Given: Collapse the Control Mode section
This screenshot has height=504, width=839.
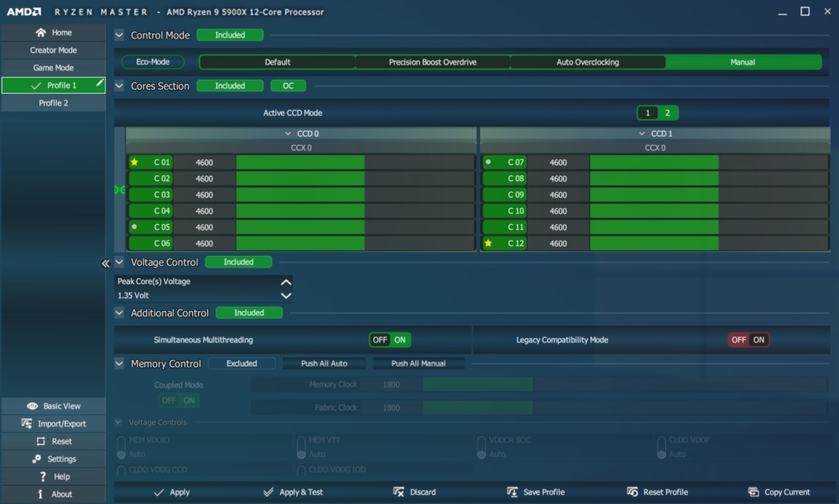Looking at the screenshot, I should tap(119, 34).
